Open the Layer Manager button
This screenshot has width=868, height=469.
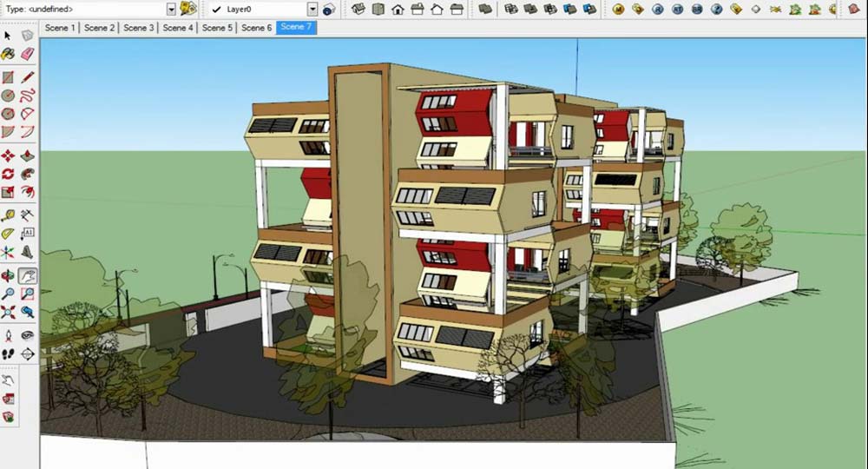(x=329, y=10)
